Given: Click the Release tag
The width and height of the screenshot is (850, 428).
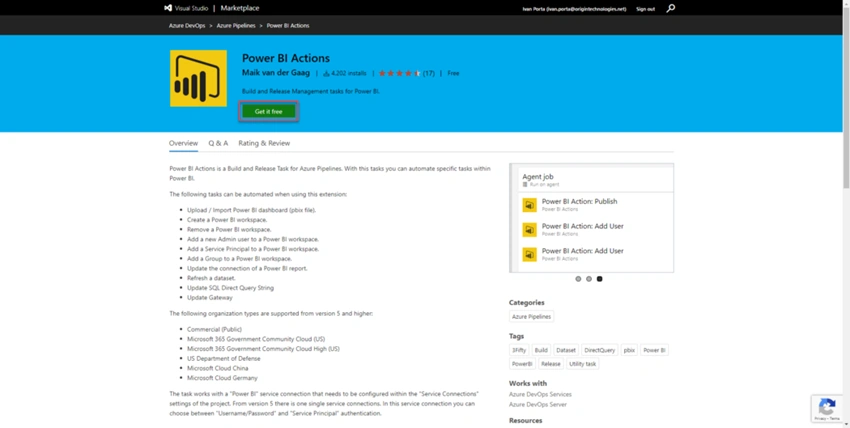Looking at the screenshot, I should pos(551,364).
